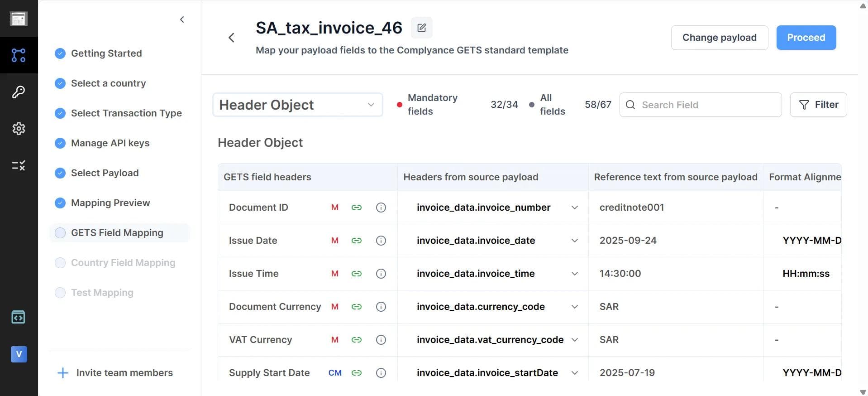Screen dimensions: 868x396
Task: Click the Search Field input box
Action: click(x=706, y=105)
